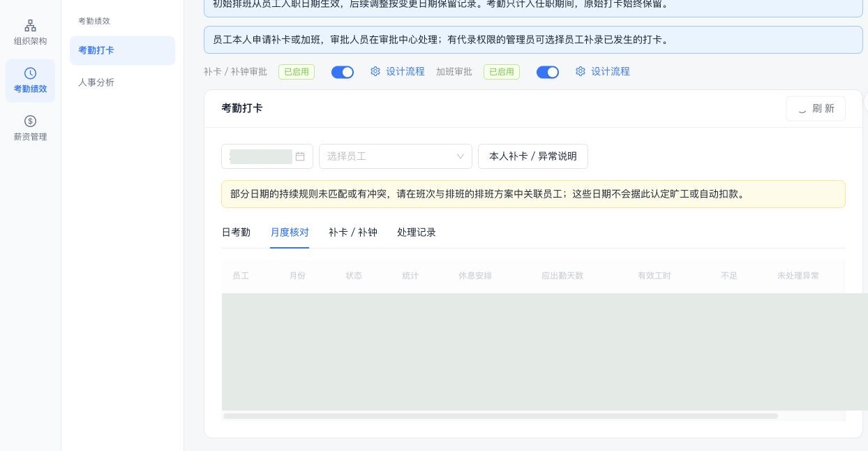The width and height of the screenshot is (868, 451).
Task: Click the 状态 column header
Action: coord(354,276)
